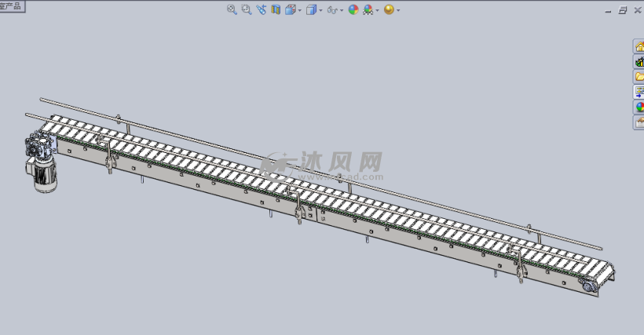Open the Design Library task pane tab
Viewport: 644px width, 335px height.
coord(639,61)
